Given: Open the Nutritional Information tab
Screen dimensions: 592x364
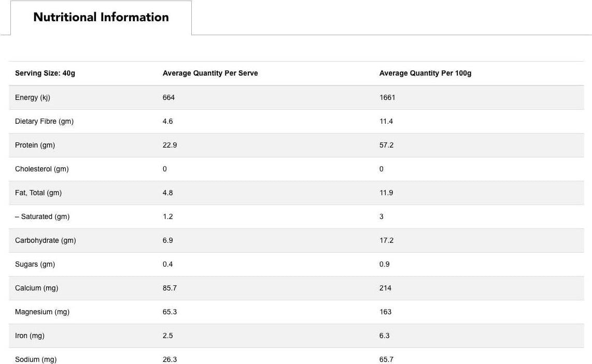Looking at the screenshot, I should [101, 17].
